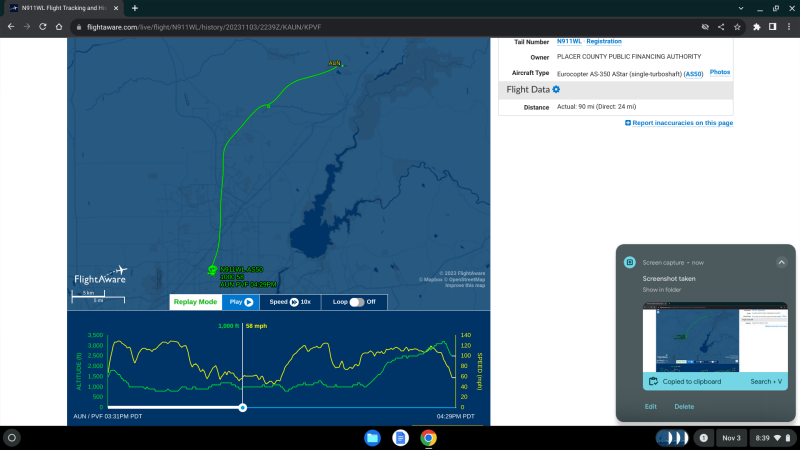The height and width of the screenshot is (450, 800).
Task: Open Google Docs on shelf
Action: click(401, 438)
